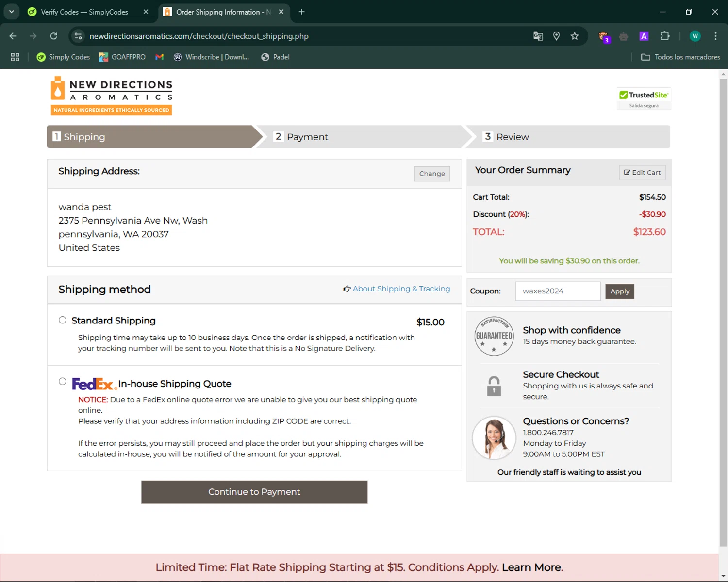Click the translate page icon
728x582 pixels.
[x=538, y=36]
